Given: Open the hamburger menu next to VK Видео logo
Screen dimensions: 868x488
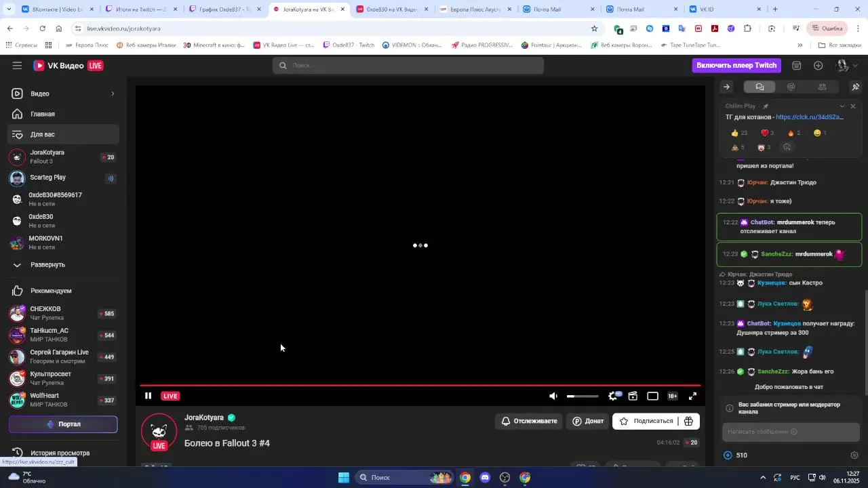Looking at the screenshot, I should click(17, 66).
